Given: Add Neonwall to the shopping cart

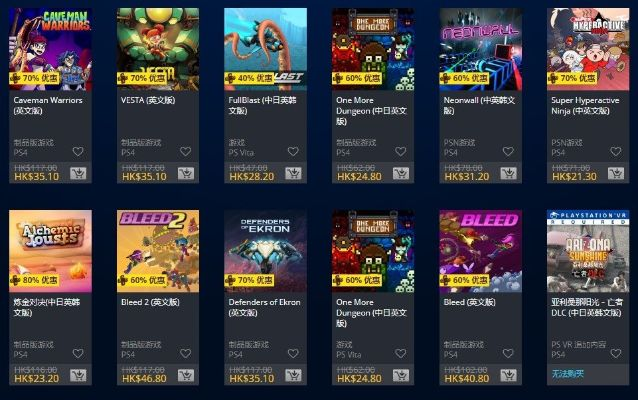Looking at the screenshot, I should (508, 174).
